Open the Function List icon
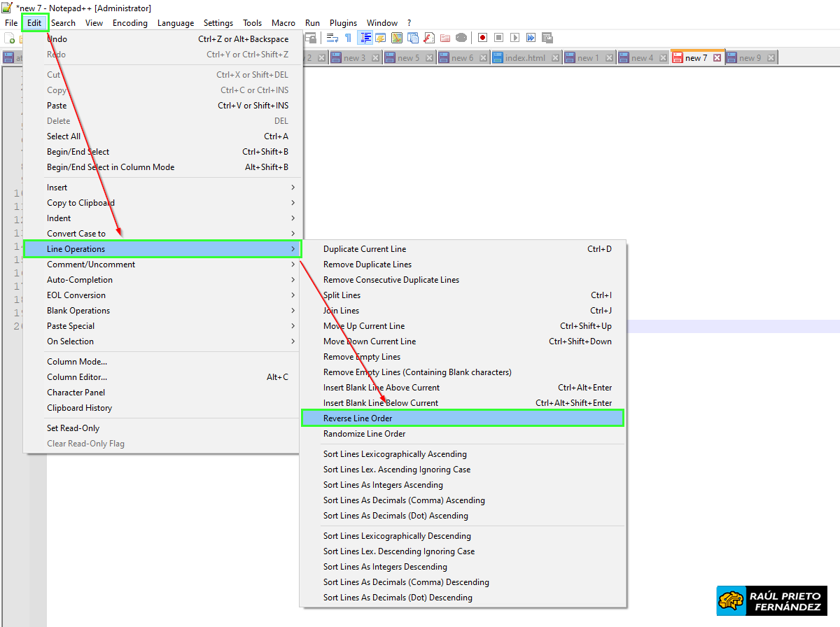Image resolution: width=840 pixels, height=627 pixels. pos(429,38)
